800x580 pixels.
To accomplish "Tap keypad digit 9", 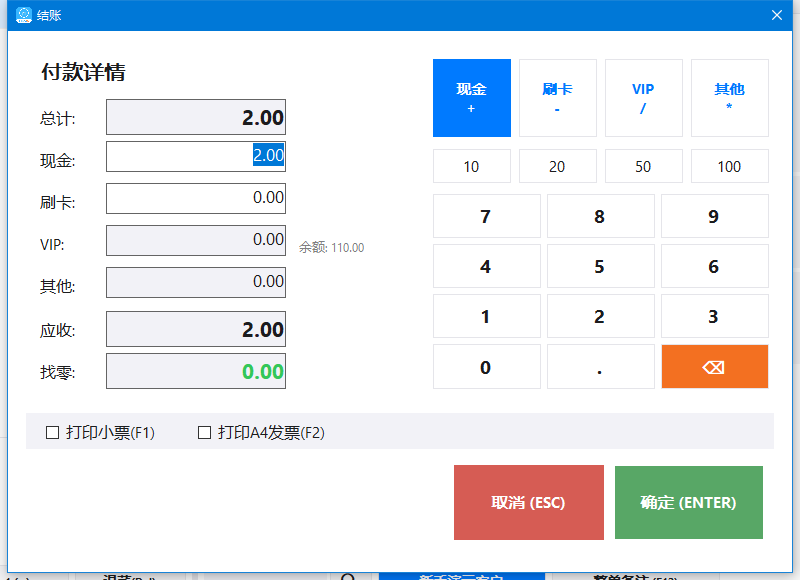I will (x=714, y=216).
